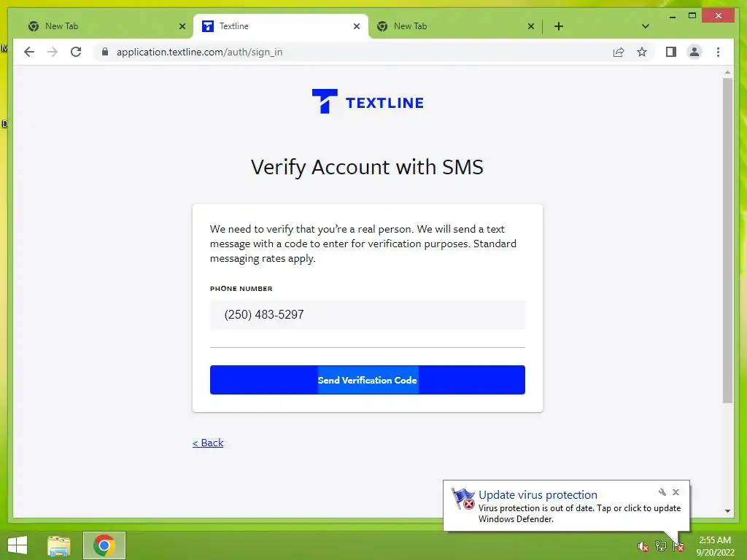Click the Chrome taskbar icon
This screenshot has height=560, width=747.
(104, 545)
